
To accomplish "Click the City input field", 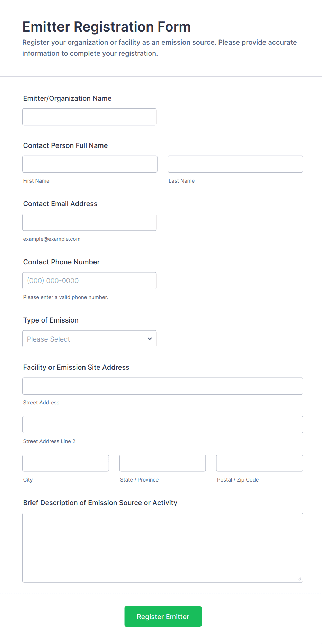I will [65, 463].
